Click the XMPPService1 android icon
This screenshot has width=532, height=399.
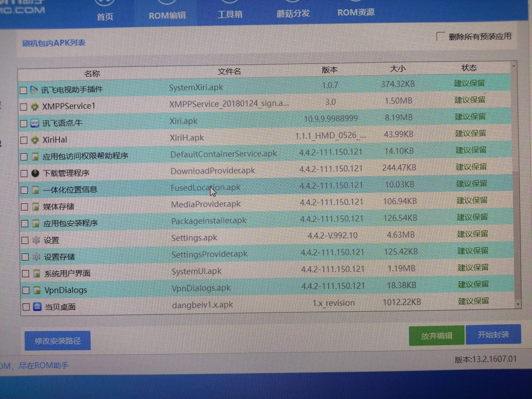tap(35, 107)
